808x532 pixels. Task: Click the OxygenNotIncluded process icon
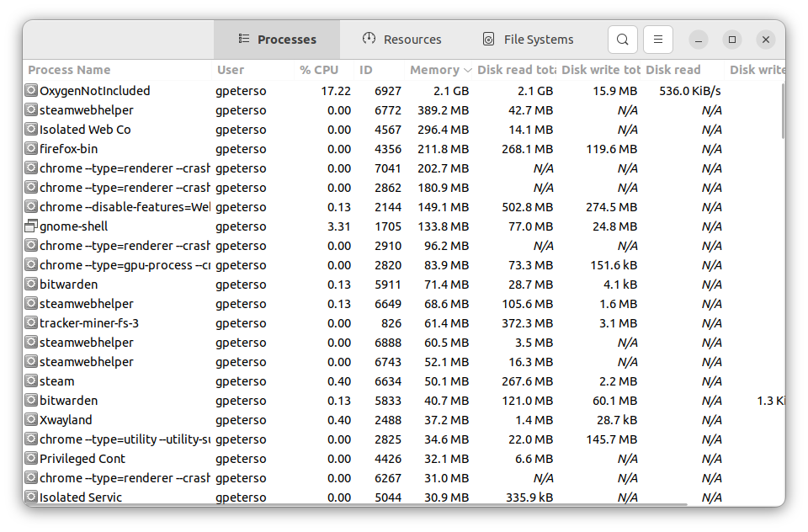click(31, 91)
